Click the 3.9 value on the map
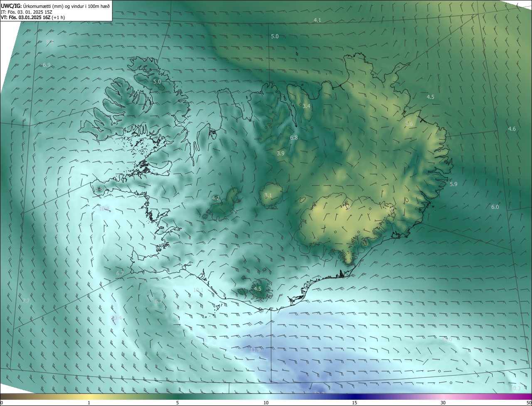Screen dimensions: 532x406 pyautogui.click(x=281, y=153)
